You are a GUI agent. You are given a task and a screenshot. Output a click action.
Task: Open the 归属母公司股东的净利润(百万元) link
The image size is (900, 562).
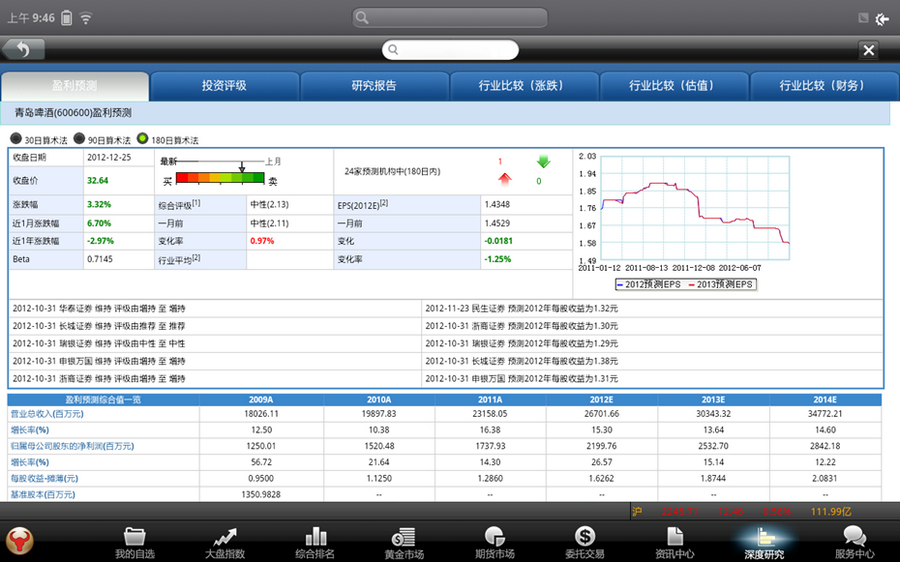[72, 445]
